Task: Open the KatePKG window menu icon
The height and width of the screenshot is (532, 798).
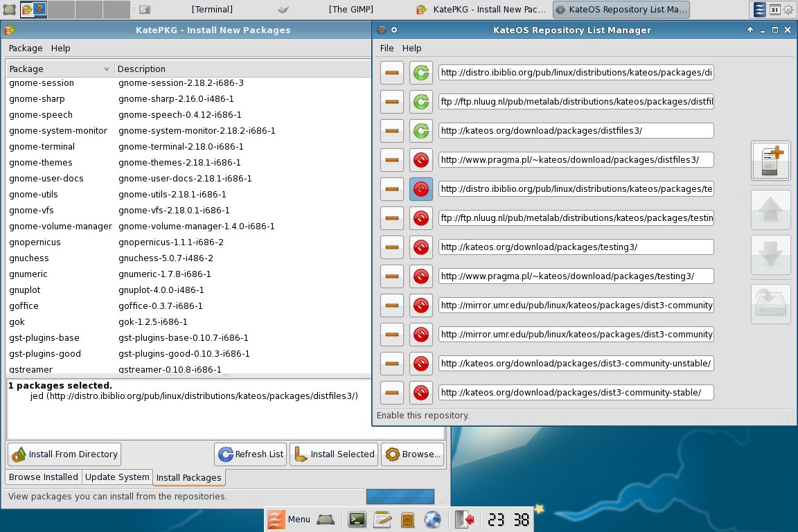Action: coord(10,30)
